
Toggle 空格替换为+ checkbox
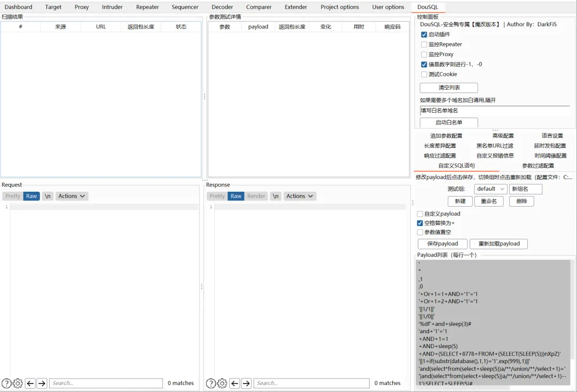pyautogui.click(x=420, y=223)
